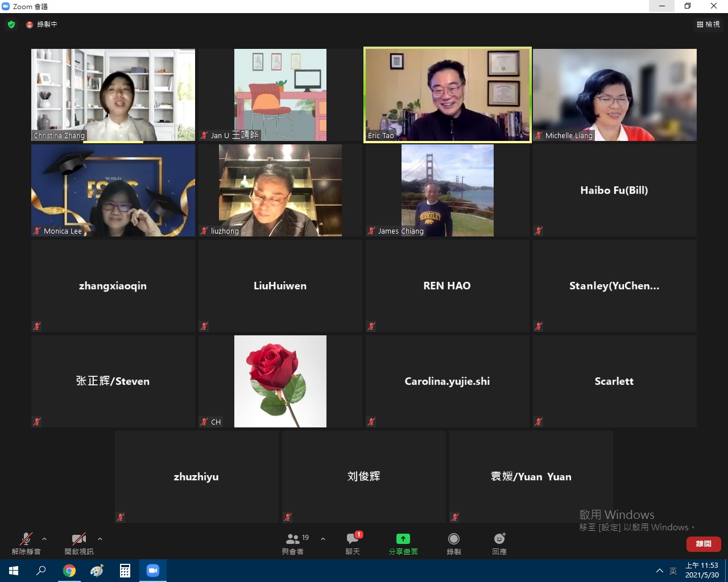The image size is (728, 582).
Task: Expand the participants options arrow
Action: [x=323, y=539]
